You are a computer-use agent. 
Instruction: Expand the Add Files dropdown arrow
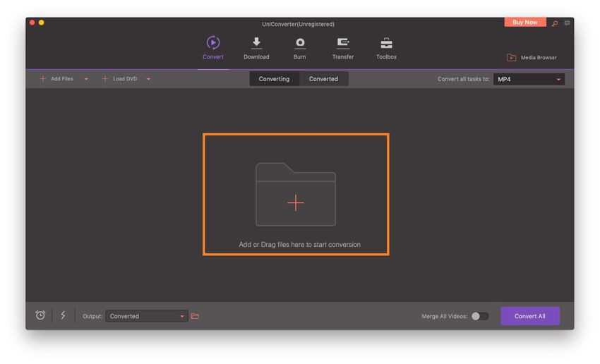point(86,79)
